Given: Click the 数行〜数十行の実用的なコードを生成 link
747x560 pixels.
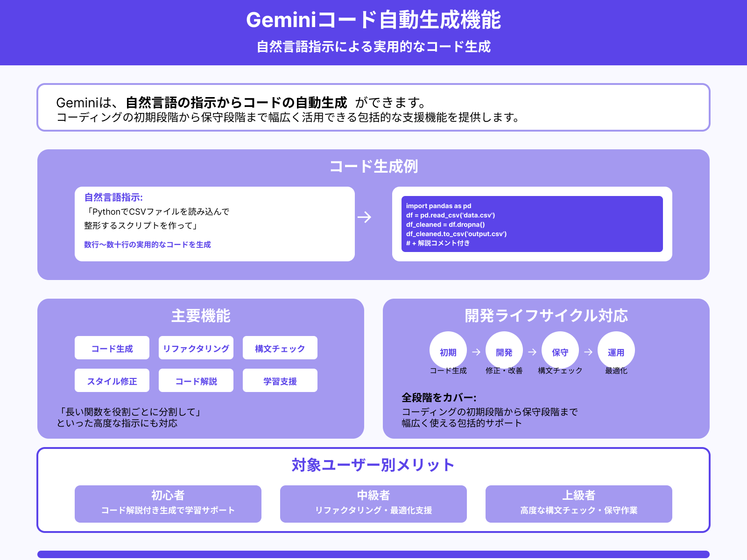Looking at the screenshot, I should click(x=148, y=244).
